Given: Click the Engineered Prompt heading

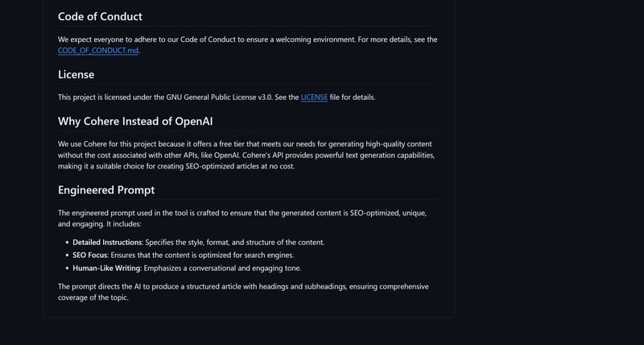Looking at the screenshot, I should coord(106,190).
